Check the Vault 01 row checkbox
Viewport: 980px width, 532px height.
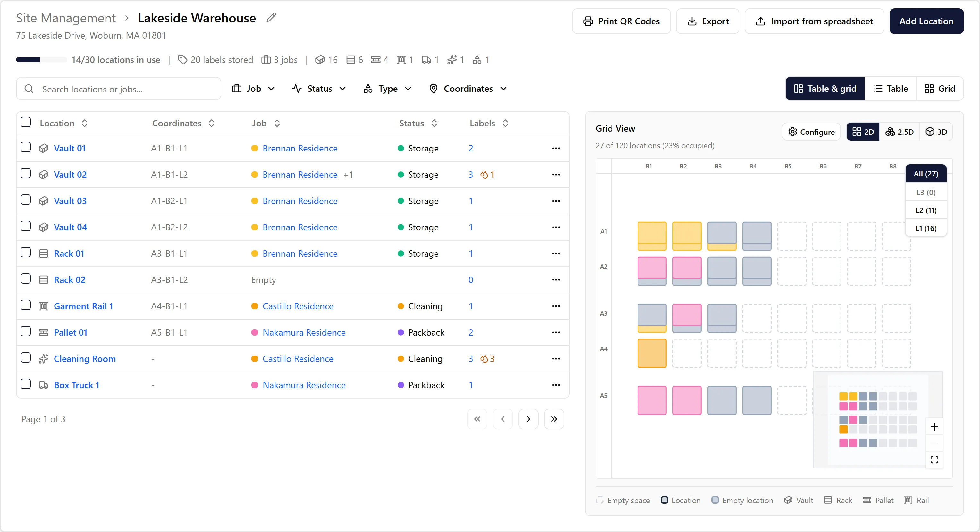tap(26, 147)
